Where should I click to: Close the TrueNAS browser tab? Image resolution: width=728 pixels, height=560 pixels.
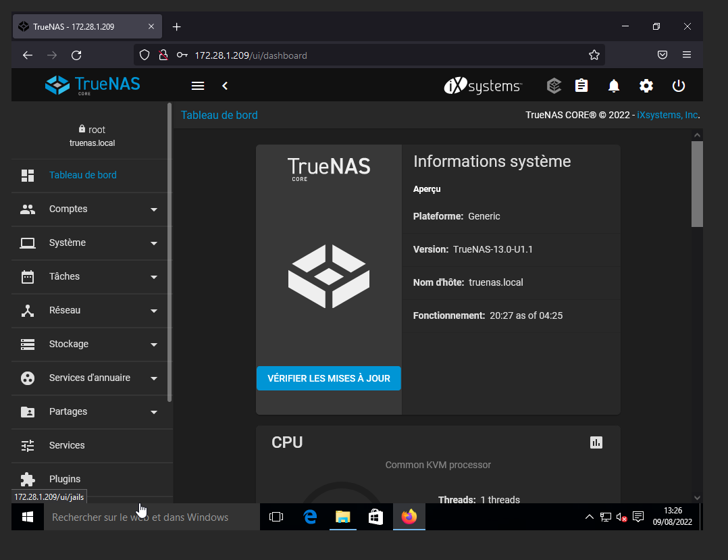point(151,26)
